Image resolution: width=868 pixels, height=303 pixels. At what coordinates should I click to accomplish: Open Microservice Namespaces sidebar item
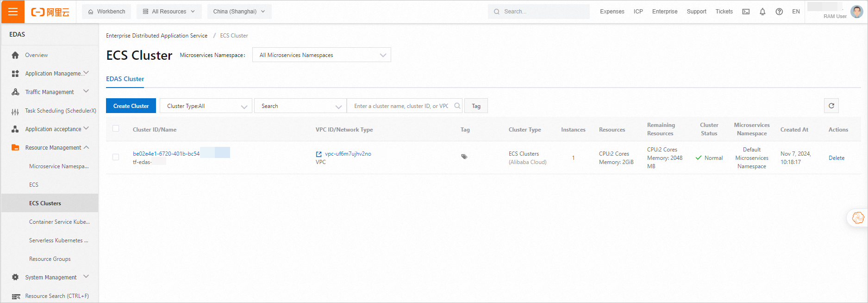pyautogui.click(x=59, y=166)
